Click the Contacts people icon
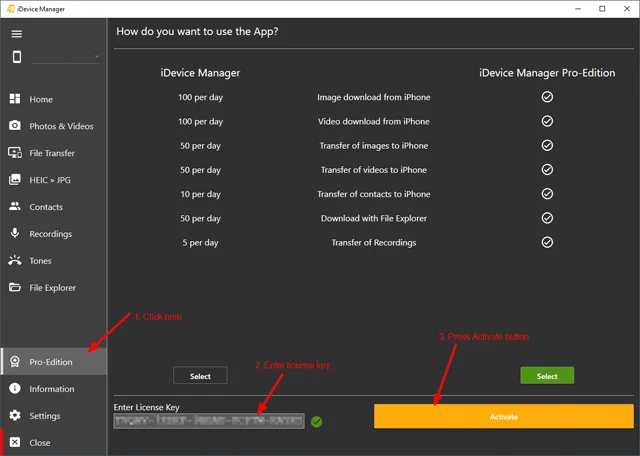 click(15, 206)
